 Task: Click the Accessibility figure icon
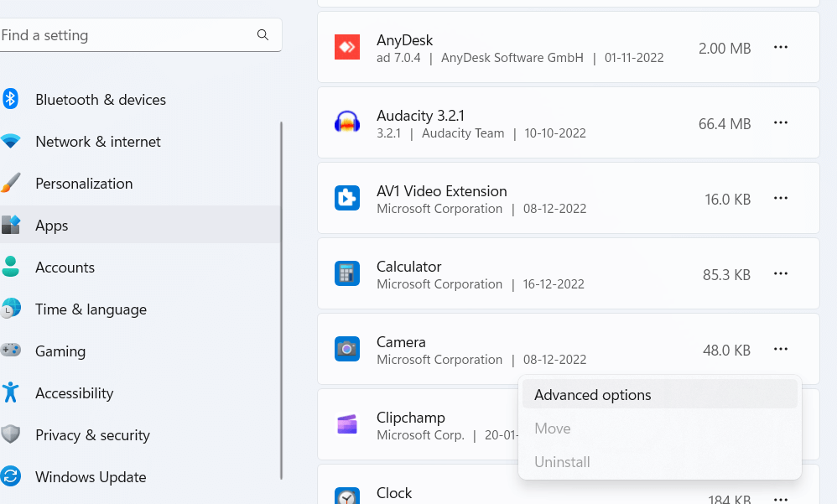(10, 392)
